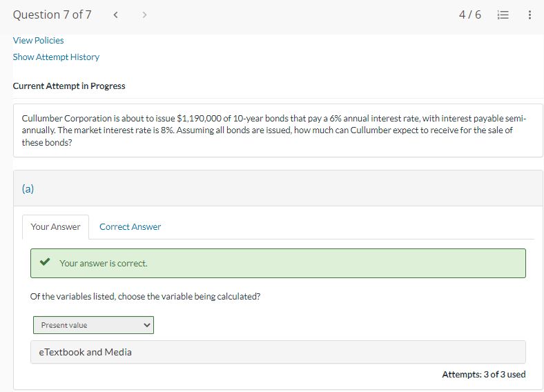Click the next question arrow
This screenshot has height=392, width=544.
pyautogui.click(x=144, y=15)
